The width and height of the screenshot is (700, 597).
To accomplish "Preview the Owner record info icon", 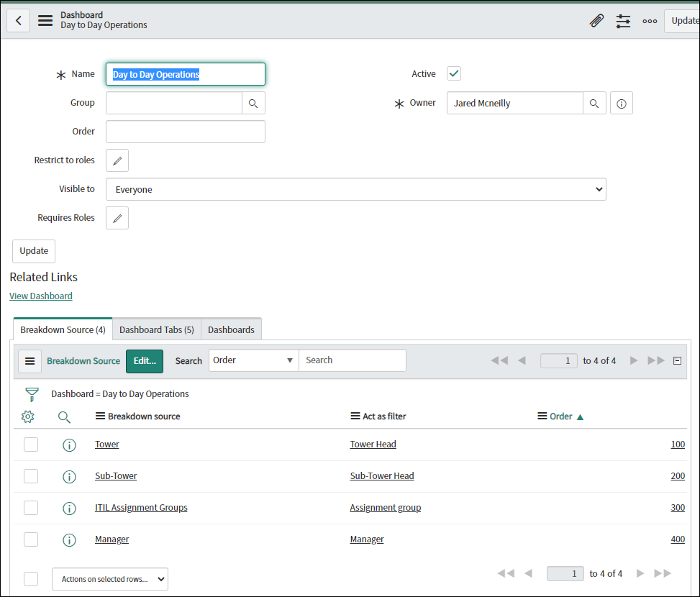I will tap(622, 103).
